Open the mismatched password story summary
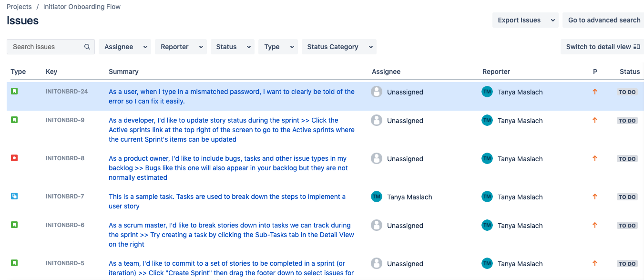This screenshot has width=644, height=280. point(232,96)
